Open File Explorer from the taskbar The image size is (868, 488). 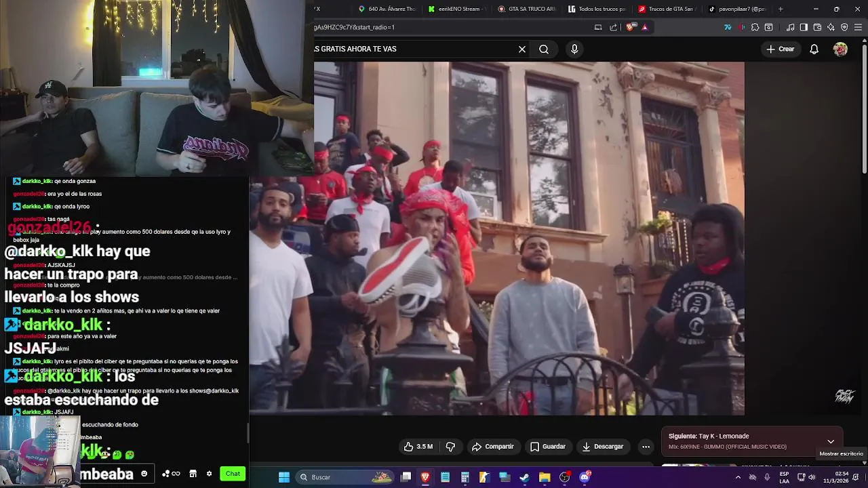544,477
